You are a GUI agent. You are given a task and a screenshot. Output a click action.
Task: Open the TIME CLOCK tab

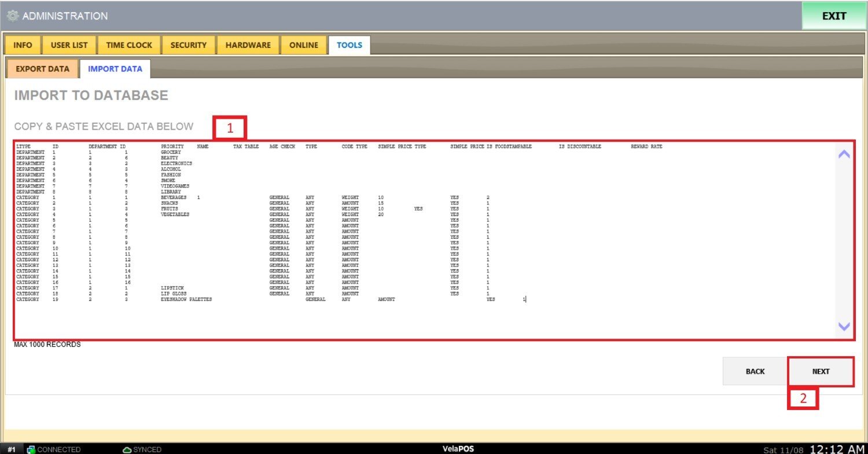tap(129, 45)
